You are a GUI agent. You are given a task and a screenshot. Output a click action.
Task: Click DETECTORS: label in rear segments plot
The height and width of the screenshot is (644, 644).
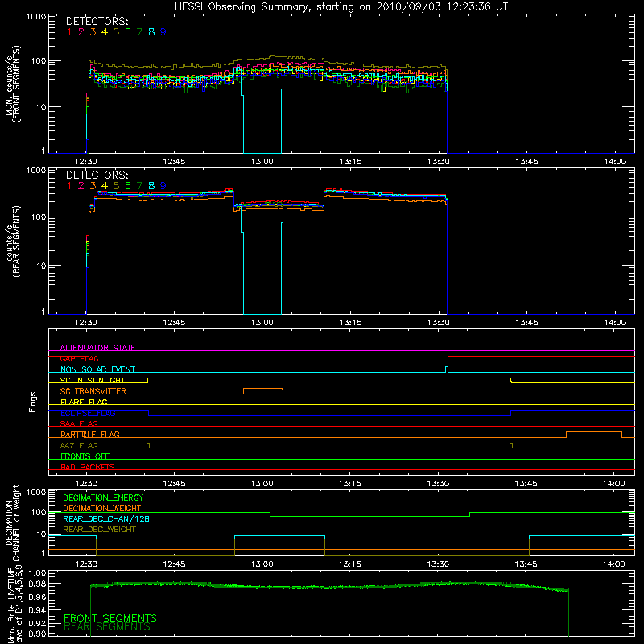tap(97, 175)
